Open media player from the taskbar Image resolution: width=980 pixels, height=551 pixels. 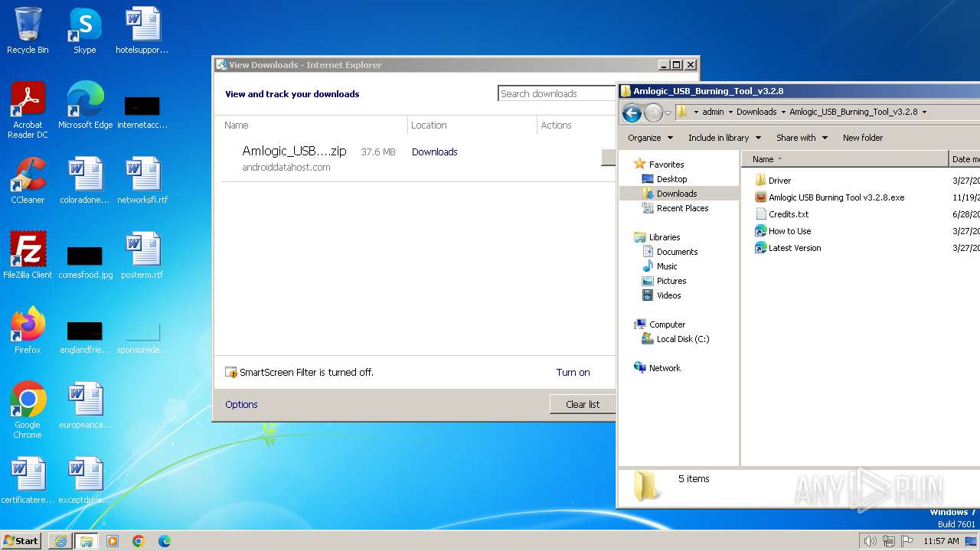113,541
